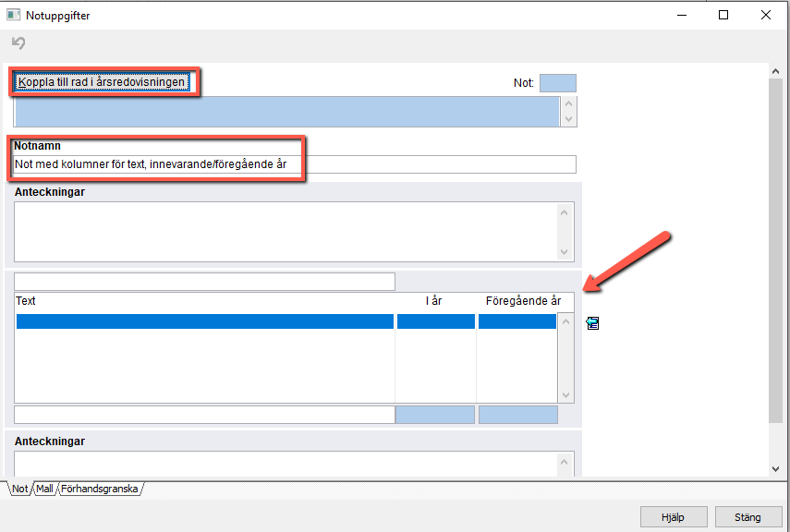Click the summary text field below the table
Image resolution: width=790 pixels, height=532 pixels.
(x=204, y=415)
